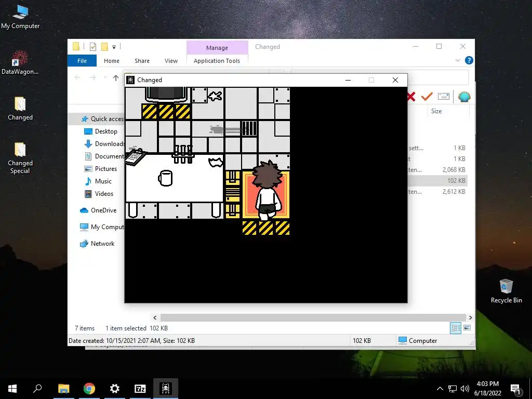Image resolution: width=532 pixels, height=399 pixels.
Task: Expand the ribbon with the chevron
Action: (457, 60)
